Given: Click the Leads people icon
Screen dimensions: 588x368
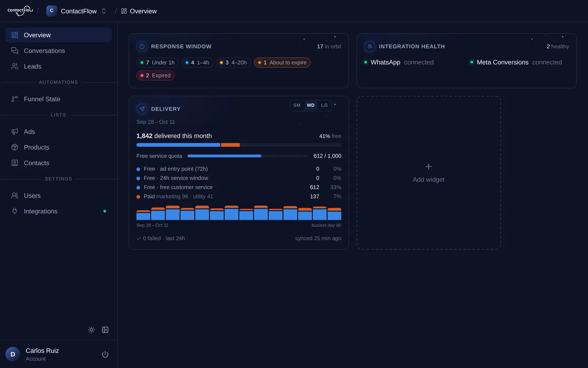Looking at the screenshot, I should point(15,66).
